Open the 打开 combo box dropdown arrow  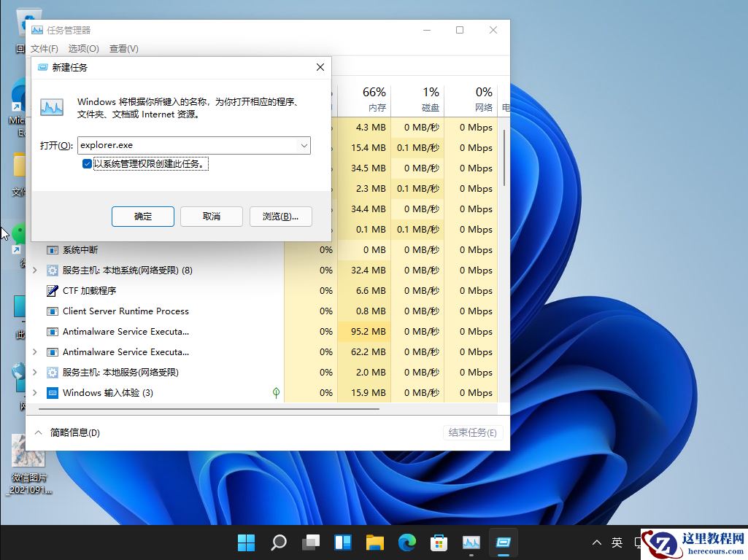304,145
